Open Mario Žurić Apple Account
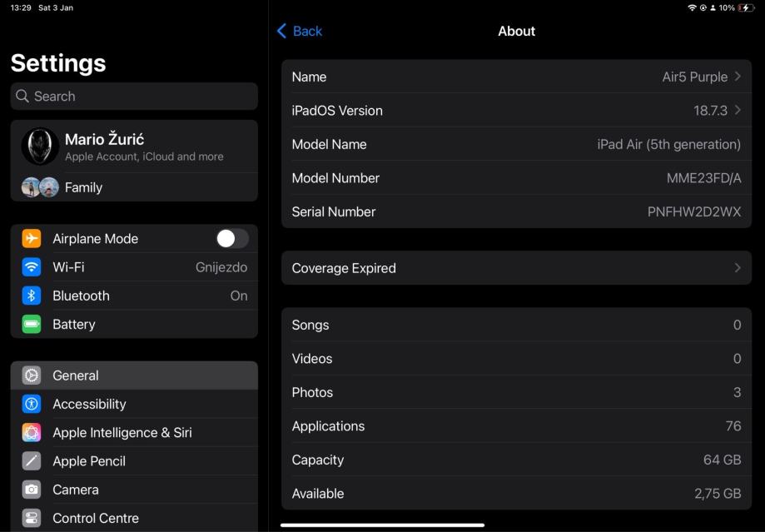Screen dimensions: 765x532 click(134, 147)
